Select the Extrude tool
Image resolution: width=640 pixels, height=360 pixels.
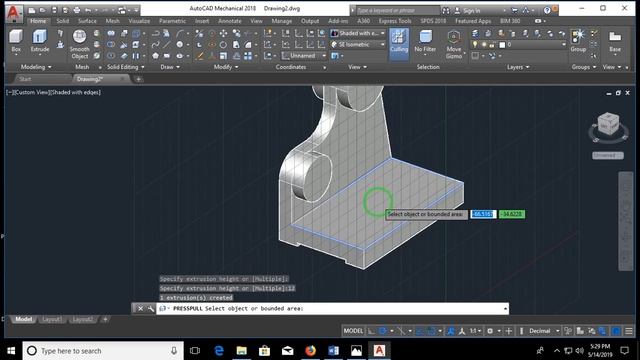(x=40, y=41)
